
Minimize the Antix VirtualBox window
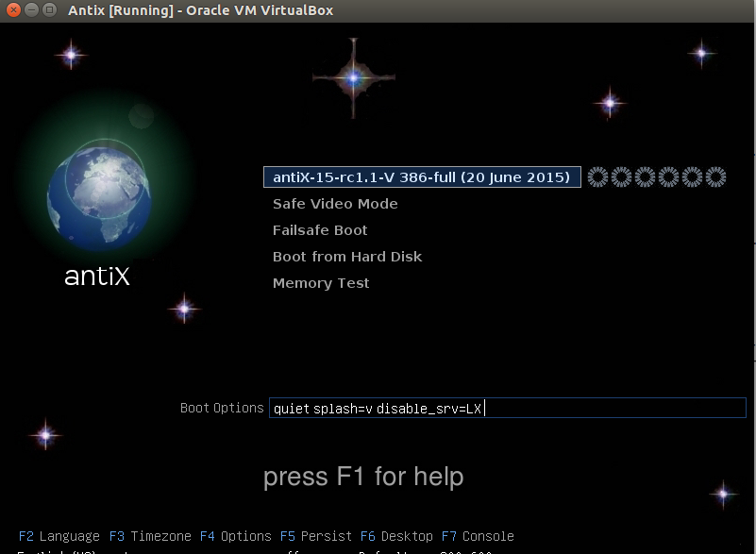[x=31, y=9]
